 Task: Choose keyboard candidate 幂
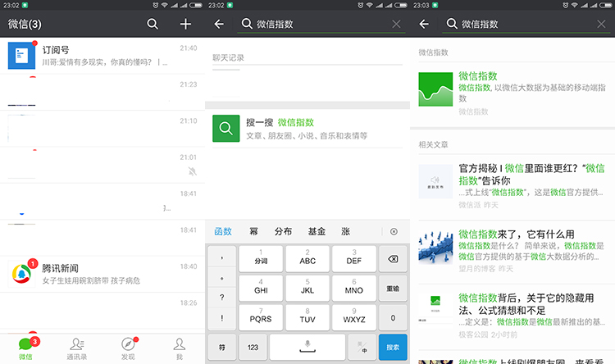tap(253, 231)
